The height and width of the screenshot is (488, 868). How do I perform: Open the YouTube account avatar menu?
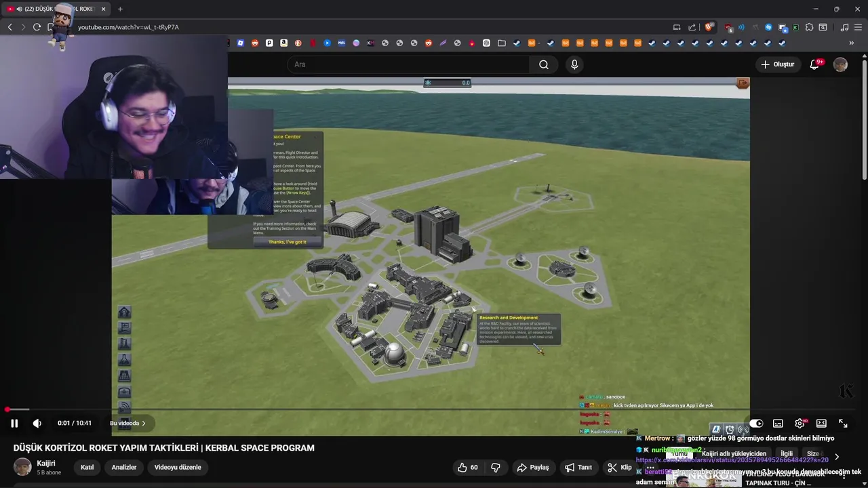[x=840, y=64]
